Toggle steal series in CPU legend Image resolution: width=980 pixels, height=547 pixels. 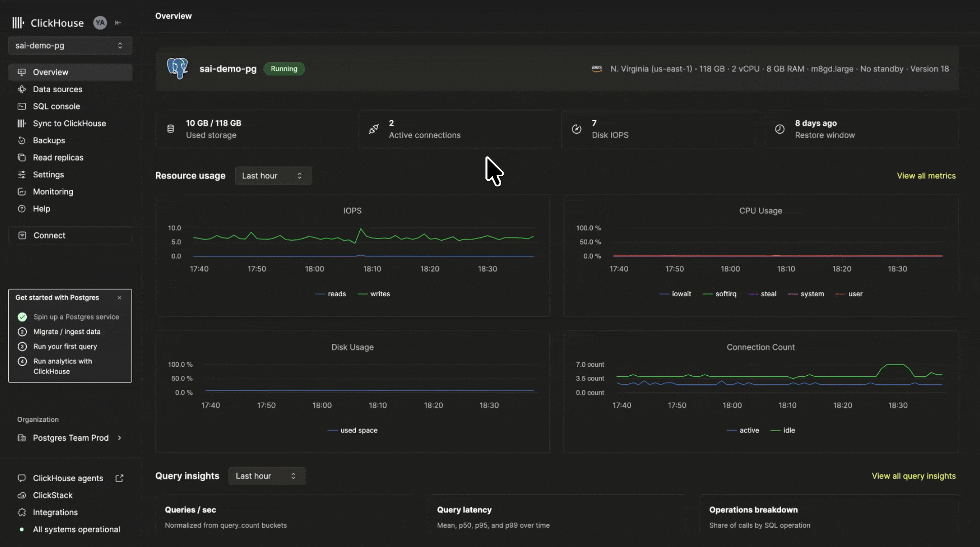tap(762, 294)
